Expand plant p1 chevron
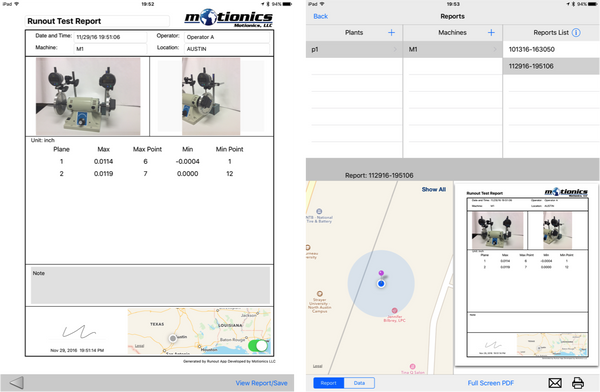The image size is (600, 392). coord(395,49)
